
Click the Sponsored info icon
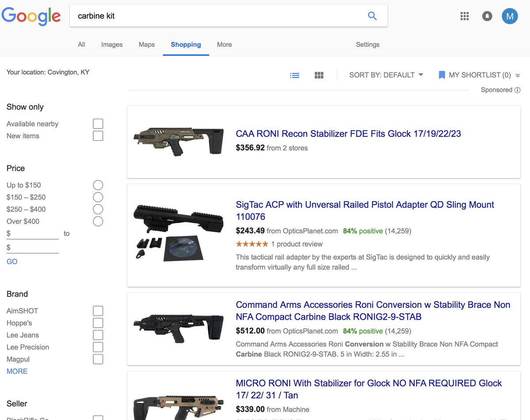(x=517, y=90)
